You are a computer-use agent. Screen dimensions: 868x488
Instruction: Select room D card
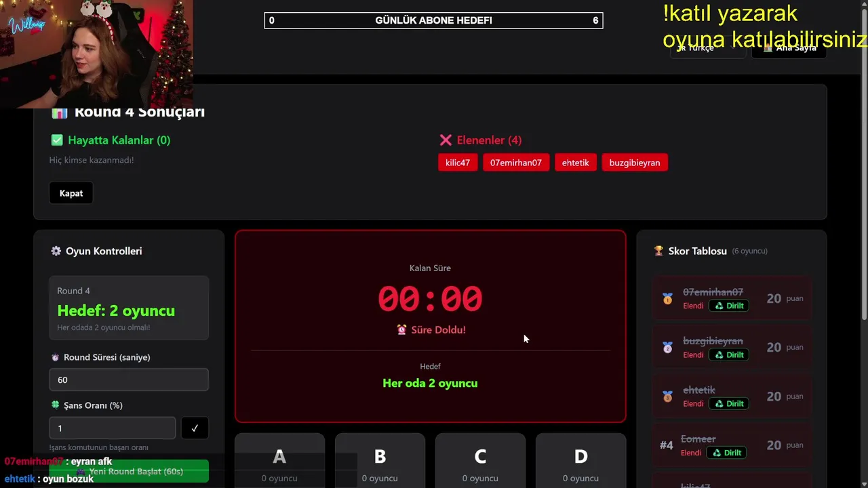point(580,461)
